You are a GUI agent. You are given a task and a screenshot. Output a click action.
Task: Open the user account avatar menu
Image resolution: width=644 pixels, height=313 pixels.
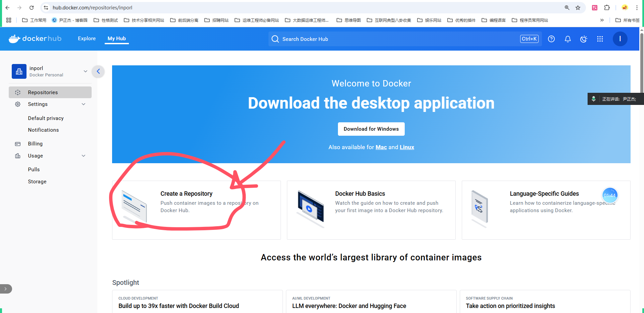[x=620, y=39]
